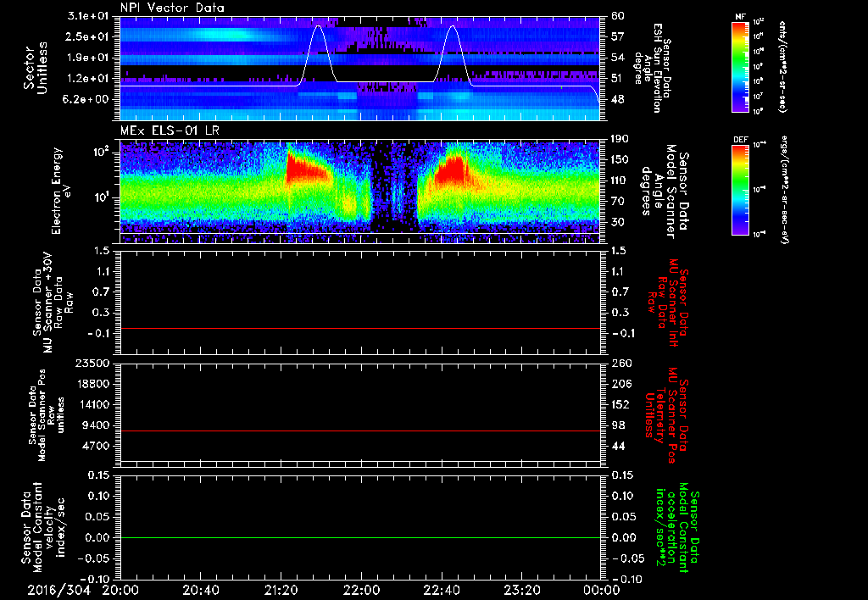
Task: Click the 4700 scanner position tick
Action: [x=96, y=446]
